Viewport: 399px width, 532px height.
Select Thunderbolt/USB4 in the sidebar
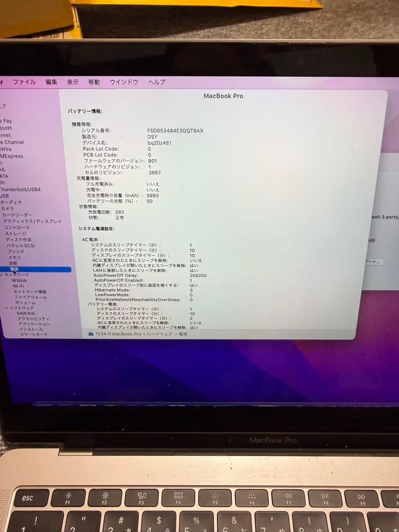(x=20, y=189)
